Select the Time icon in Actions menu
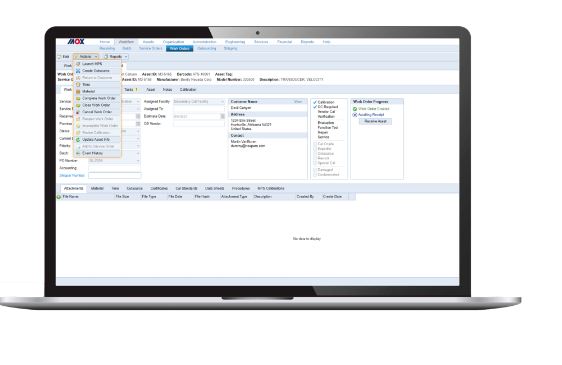562x365 pixels. (x=78, y=85)
